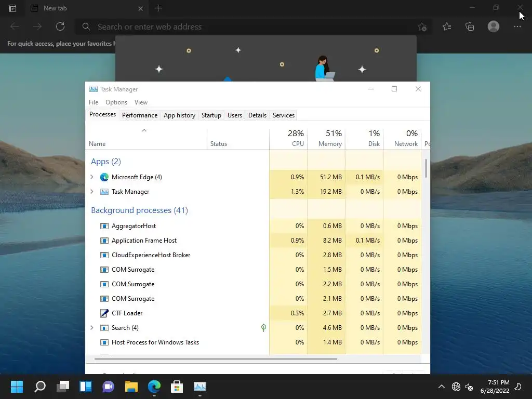Click the network globe tray icon
The height and width of the screenshot is (399, 532).
(x=456, y=387)
